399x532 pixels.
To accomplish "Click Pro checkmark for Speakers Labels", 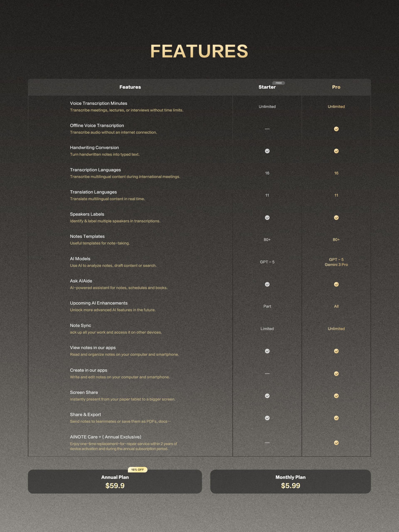I will (336, 218).
